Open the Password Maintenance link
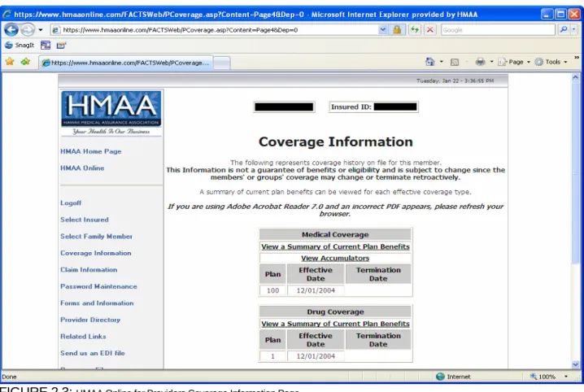 click(x=98, y=286)
